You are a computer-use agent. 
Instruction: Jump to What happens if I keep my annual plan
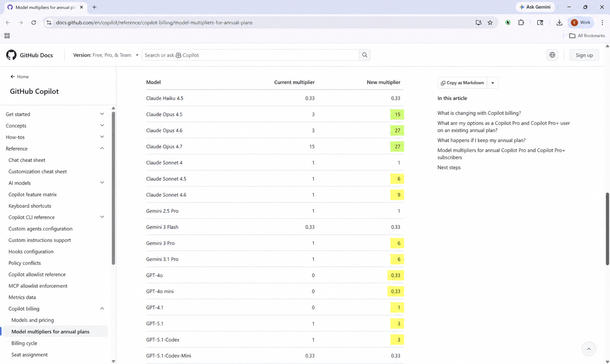482,140
